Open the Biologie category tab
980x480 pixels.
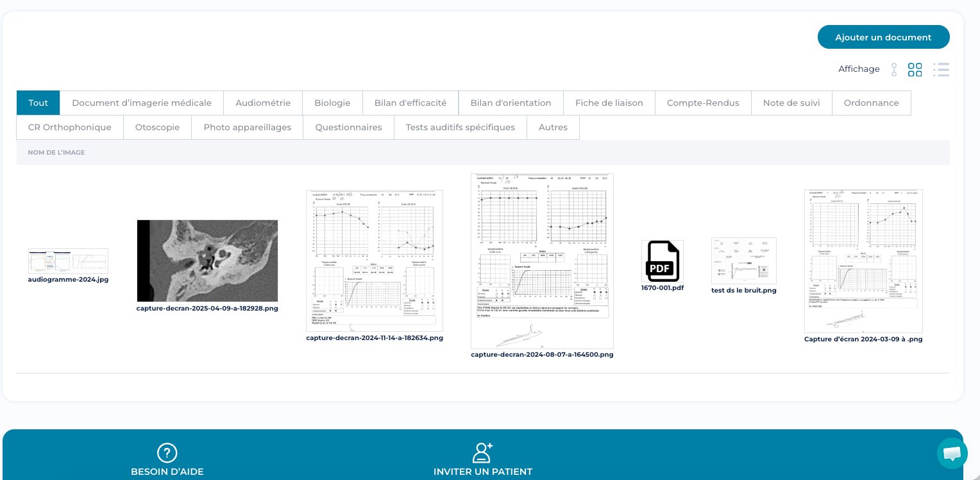pos(332,103)
